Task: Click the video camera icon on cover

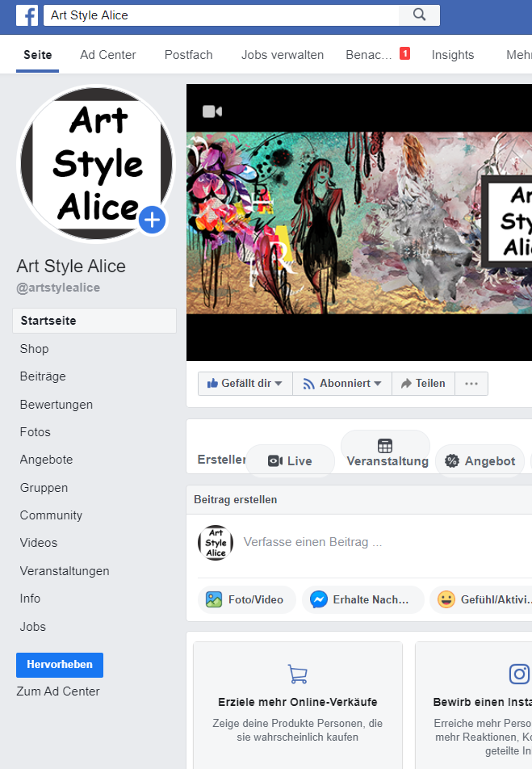Action: coord(212,111)
